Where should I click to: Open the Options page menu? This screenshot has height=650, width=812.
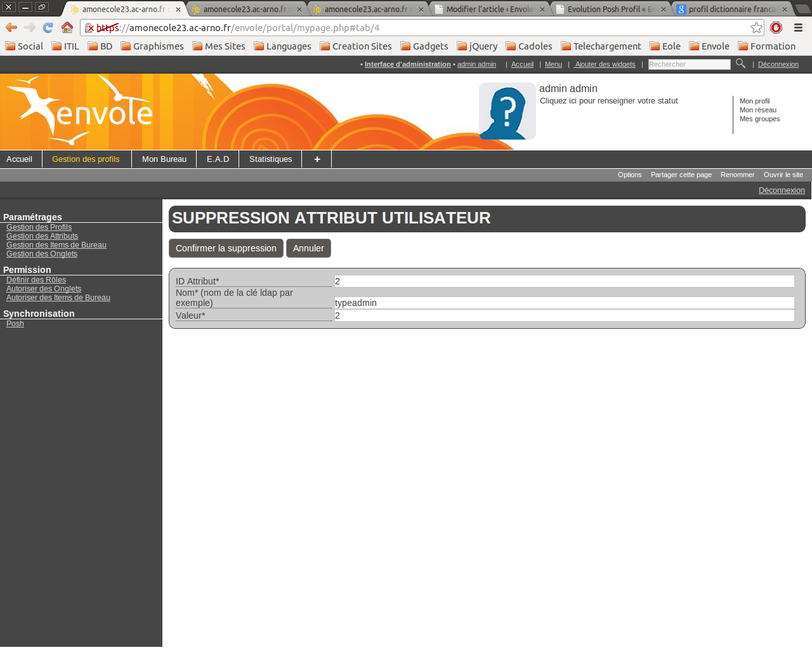click(x=629, y=175)
